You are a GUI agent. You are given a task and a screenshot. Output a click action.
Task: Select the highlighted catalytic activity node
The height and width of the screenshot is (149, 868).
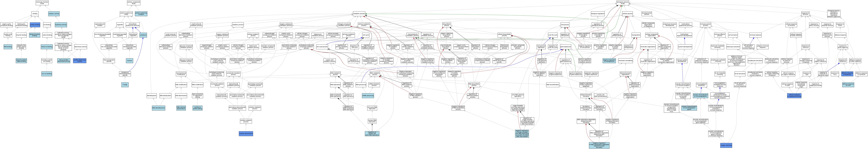click(54, 14)
